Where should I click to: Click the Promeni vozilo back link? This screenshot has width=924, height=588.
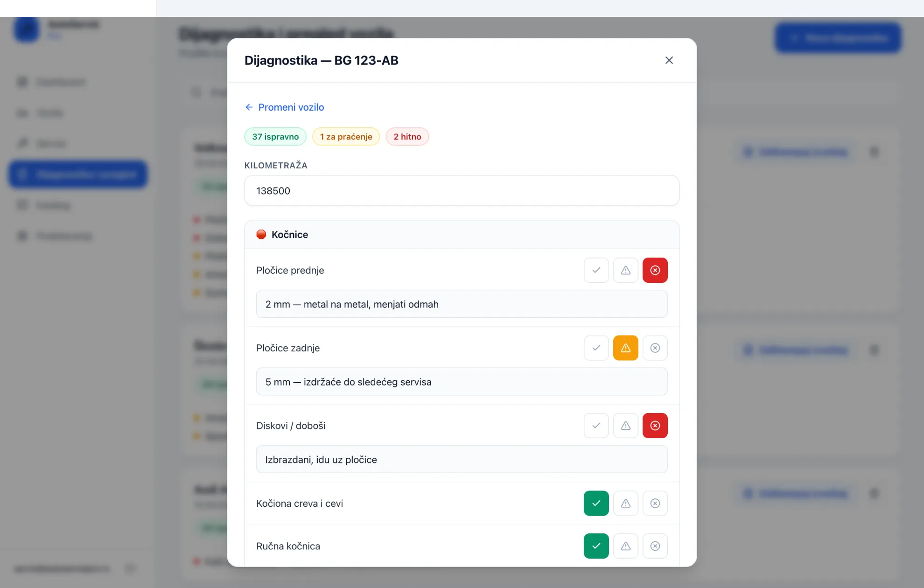click(x=284, y=107)
